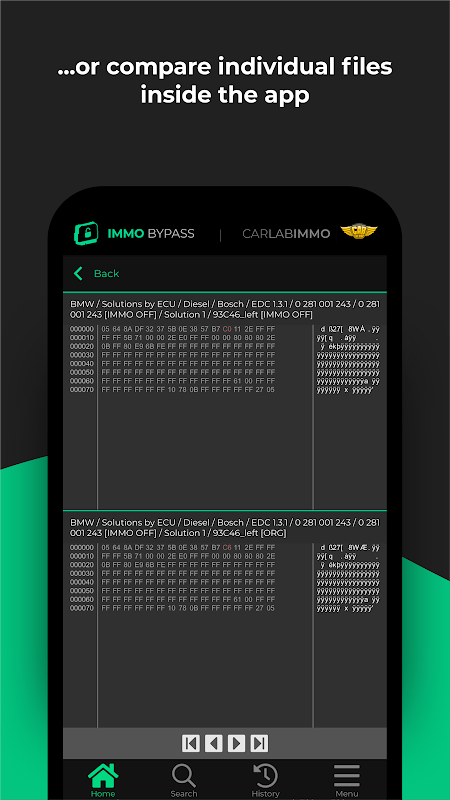Click offset 000020 row in top panel
This screenshot has width=450, height=800.
[225, 346]
